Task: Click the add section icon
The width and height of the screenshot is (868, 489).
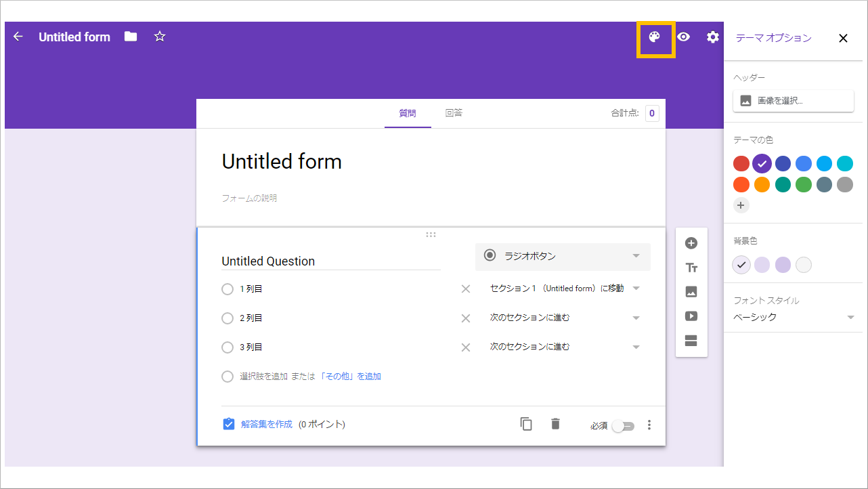Action: [x=691, y=341]
